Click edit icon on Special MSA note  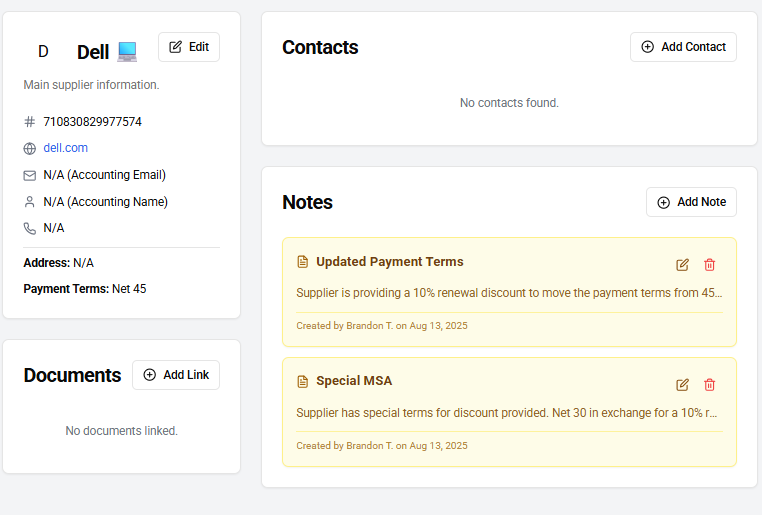pos(683,385)
